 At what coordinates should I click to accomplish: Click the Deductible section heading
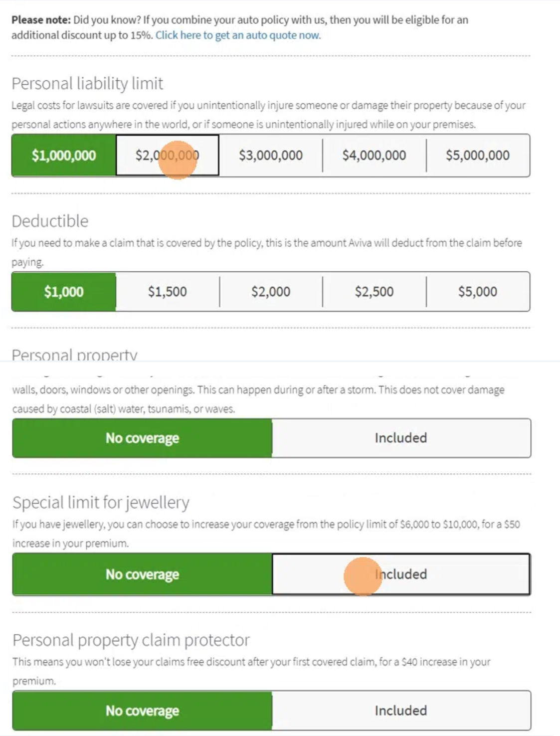(50, 221)
